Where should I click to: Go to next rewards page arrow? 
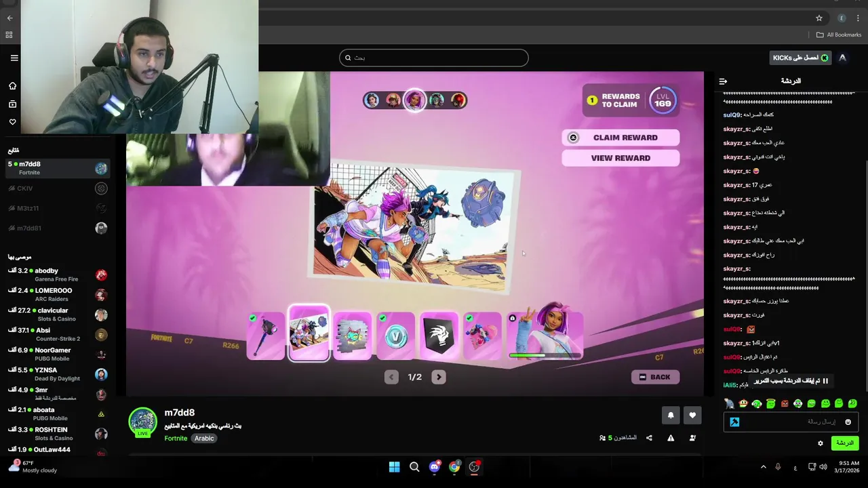click(x=439, y=378)
